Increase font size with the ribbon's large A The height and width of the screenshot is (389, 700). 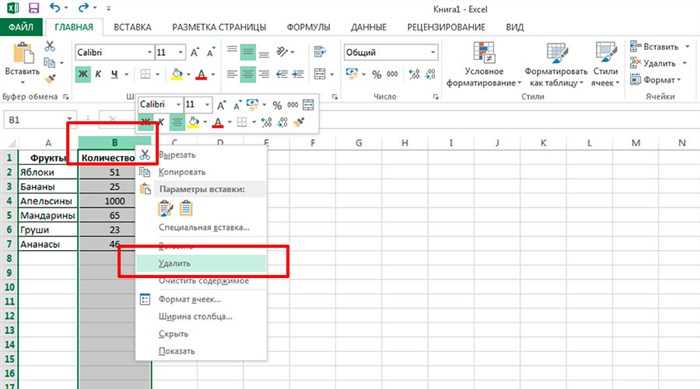195,52
